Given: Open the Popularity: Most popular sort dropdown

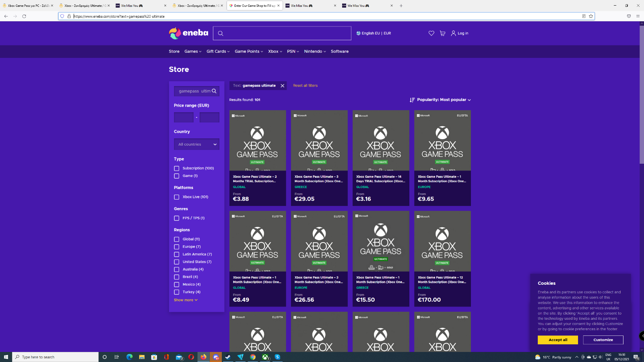Looking at the screenshot, I should click(x=444, y=100).
